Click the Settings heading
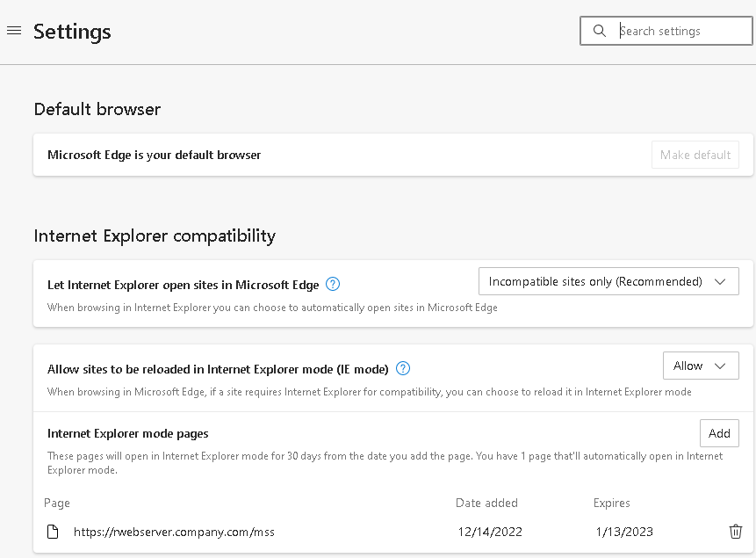Image resolution: width=756 pixels, height=558 pixels. point(72,32)
